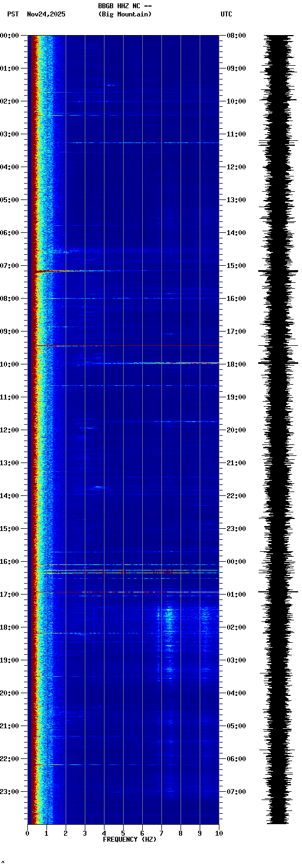
Task: Click the seismogram waveform spike near 18:00 UTC
Action: (278, 363)
